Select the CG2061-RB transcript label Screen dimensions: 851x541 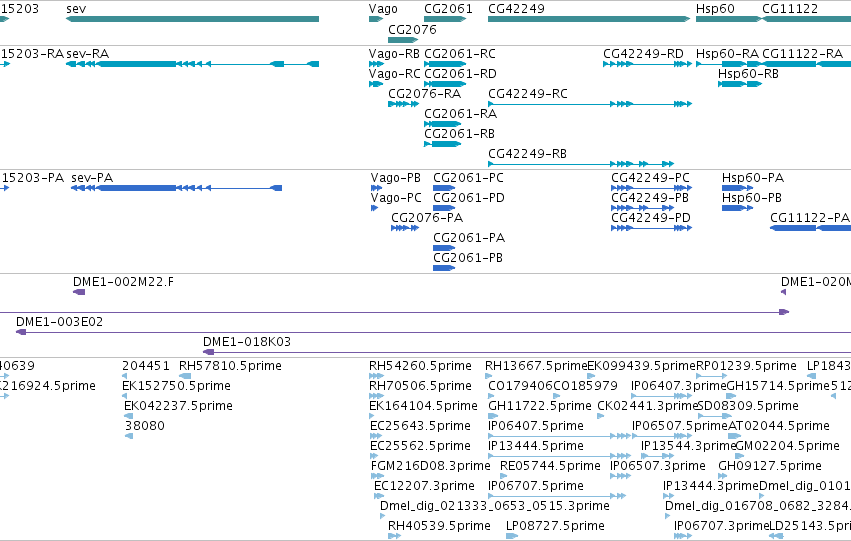[459, 134]
